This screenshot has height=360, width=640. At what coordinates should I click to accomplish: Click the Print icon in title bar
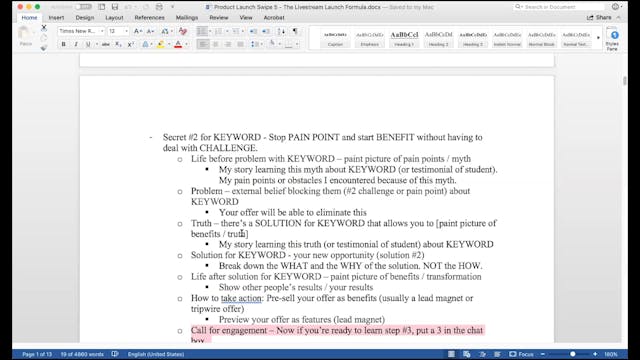coord(159,7)
